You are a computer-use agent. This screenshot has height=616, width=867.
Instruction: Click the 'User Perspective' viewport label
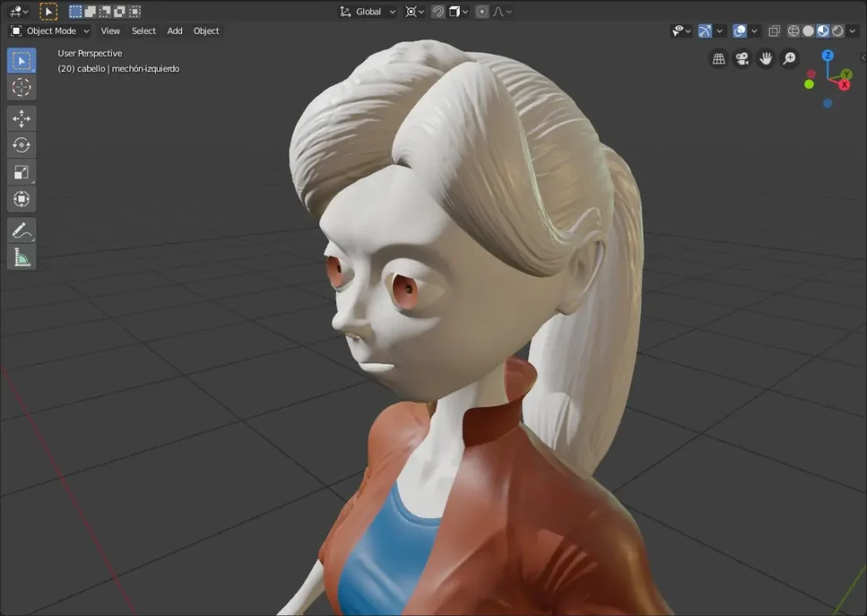[90, 53]
